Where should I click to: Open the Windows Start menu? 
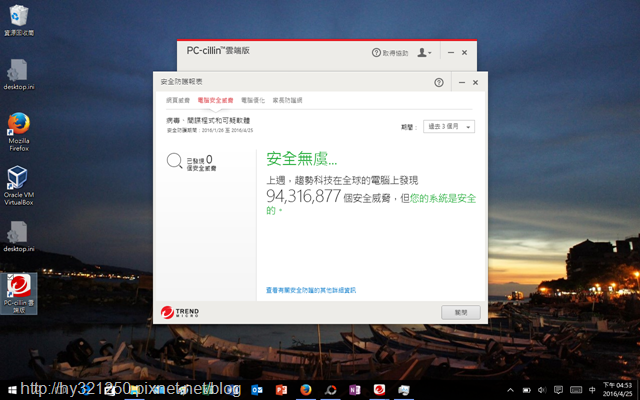coord(12,390)
